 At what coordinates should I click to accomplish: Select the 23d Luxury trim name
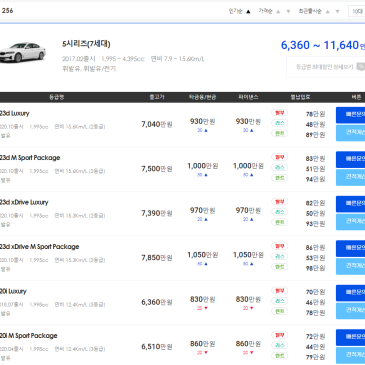point(15,113)
